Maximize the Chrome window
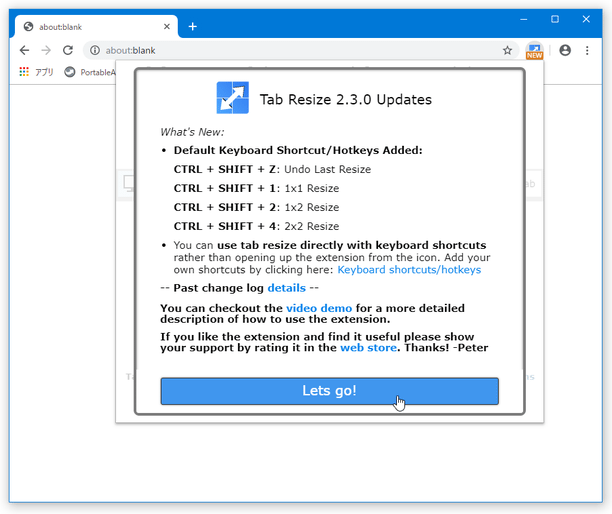Viewport: 612px width, 514px height. (x=555, y=19)
